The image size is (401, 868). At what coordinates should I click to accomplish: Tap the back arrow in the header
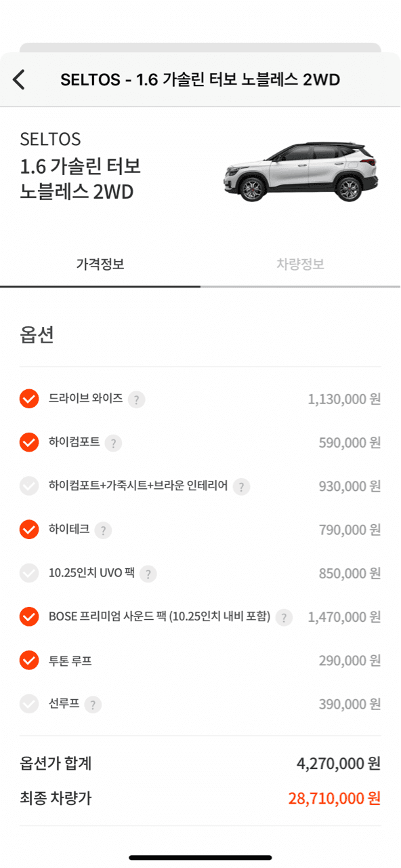(18, 79)
